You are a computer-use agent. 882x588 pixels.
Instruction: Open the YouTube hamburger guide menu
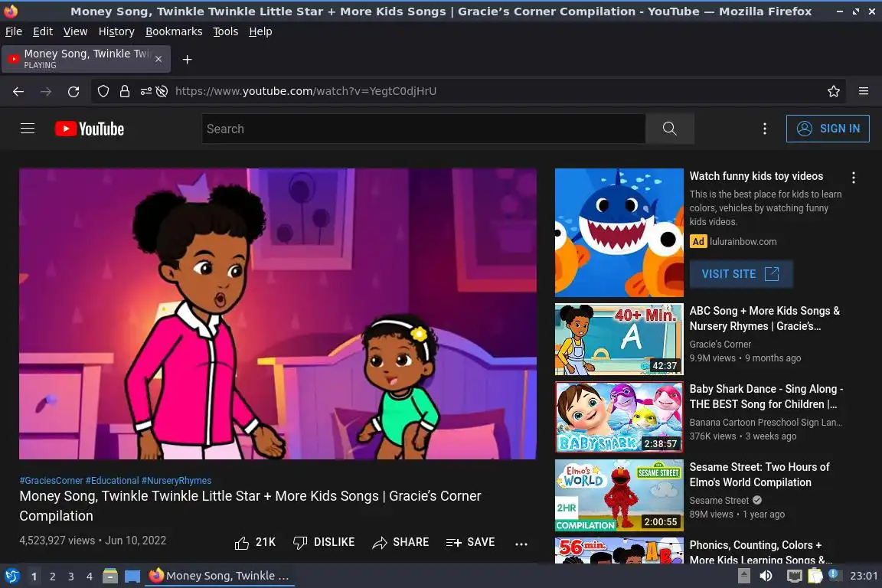[x=28, y=129]
